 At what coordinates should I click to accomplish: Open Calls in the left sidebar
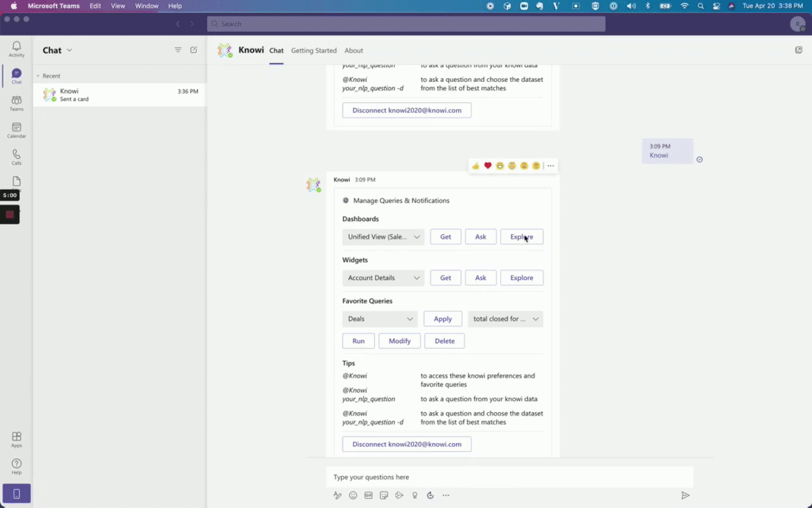click(x=16, y=157)
